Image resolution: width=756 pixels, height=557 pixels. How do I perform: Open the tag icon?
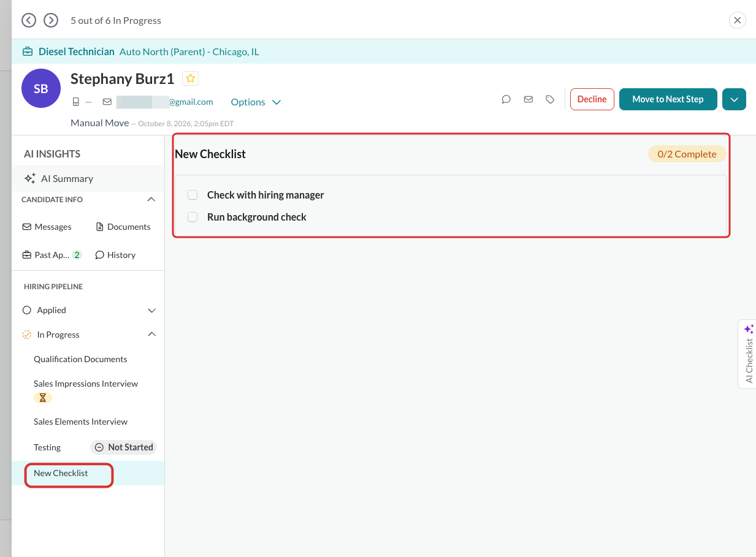pyautogui.click(x=550, y=99)
